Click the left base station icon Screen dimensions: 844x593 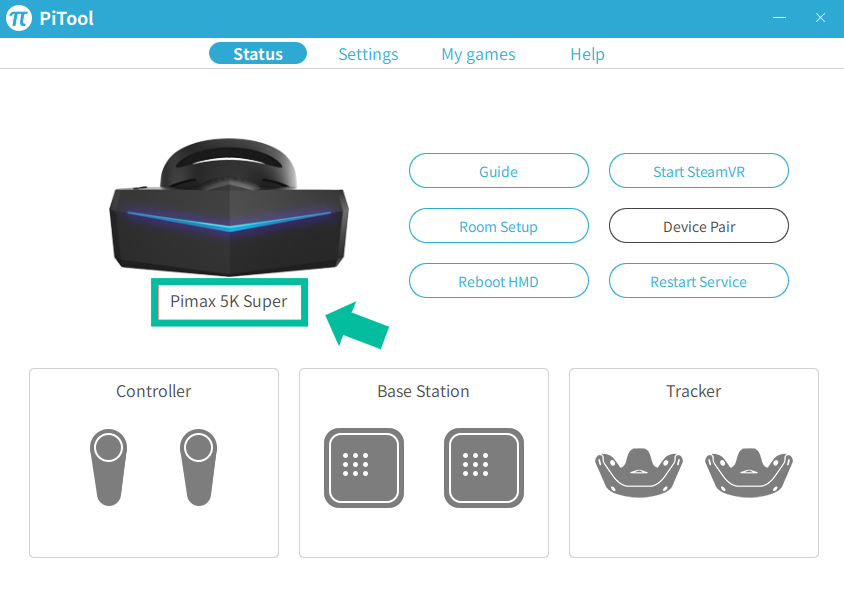pyautogui.click(x=364, y=468)
